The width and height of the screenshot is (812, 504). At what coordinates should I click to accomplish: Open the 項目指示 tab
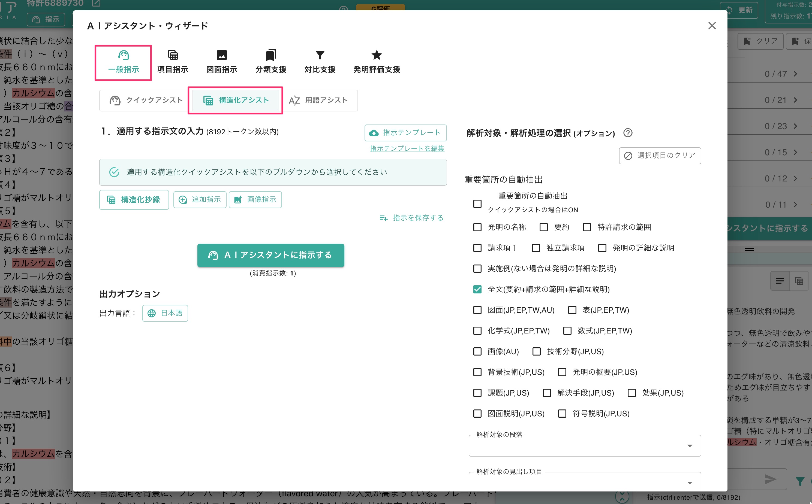pyautogui.click(x=173, y=62)
